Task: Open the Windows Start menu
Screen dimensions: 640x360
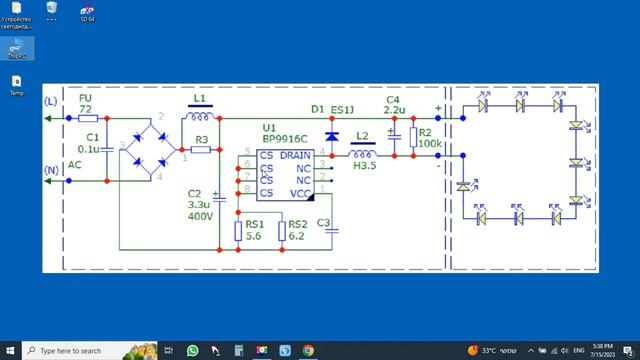Action: (10, 351)
